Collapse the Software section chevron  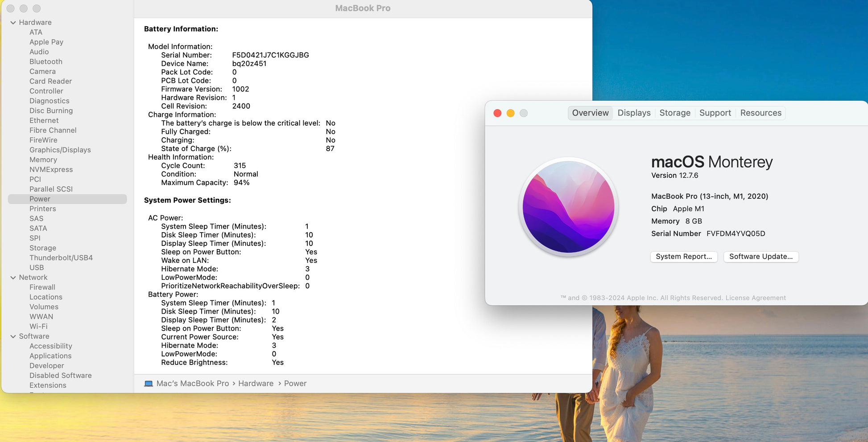pyautogui.click(x=13, y=336)
